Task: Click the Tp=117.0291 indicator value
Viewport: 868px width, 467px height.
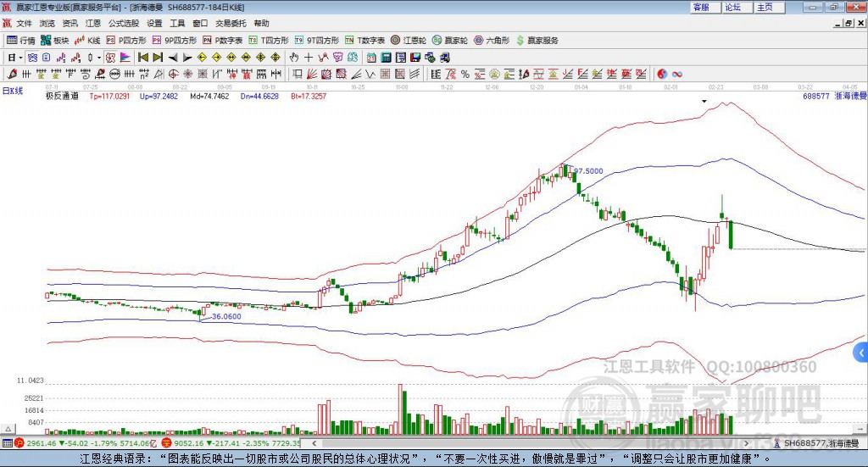Action: (109, 97)
